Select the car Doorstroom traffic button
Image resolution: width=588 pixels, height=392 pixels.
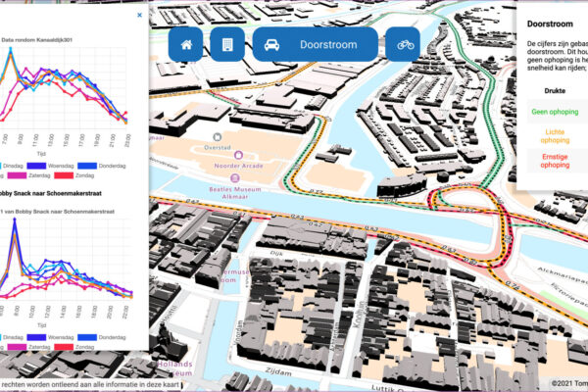point(315,44)
